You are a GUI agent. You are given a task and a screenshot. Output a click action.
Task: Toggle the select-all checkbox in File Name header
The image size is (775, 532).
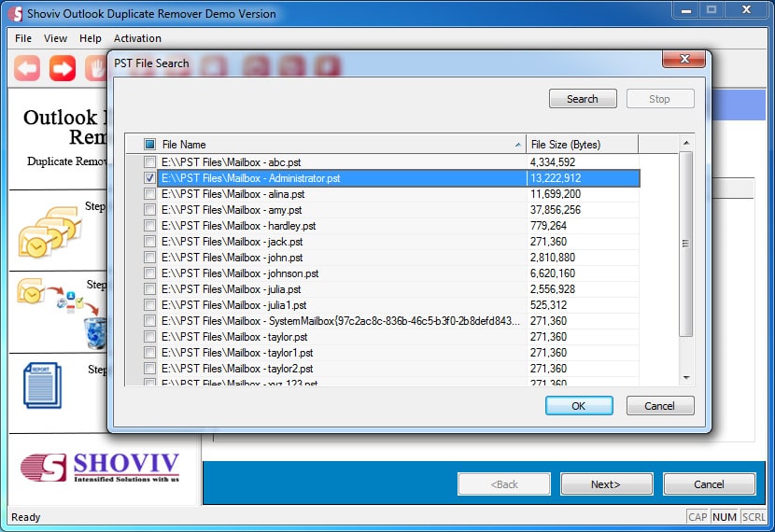(x=149, y=145)
